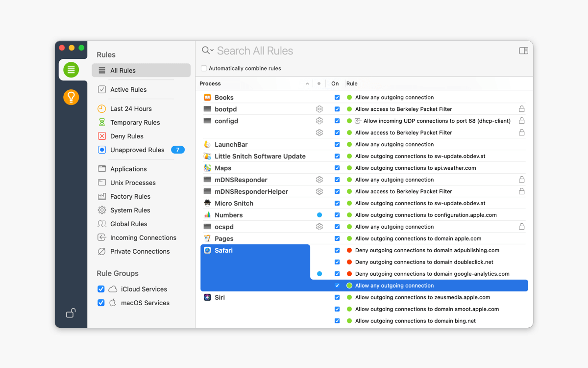The width and height of the screenshot is (588, 368).
Task: Toggle On checkbox for LaunchBar rule
Action: (x=337, y=144)
